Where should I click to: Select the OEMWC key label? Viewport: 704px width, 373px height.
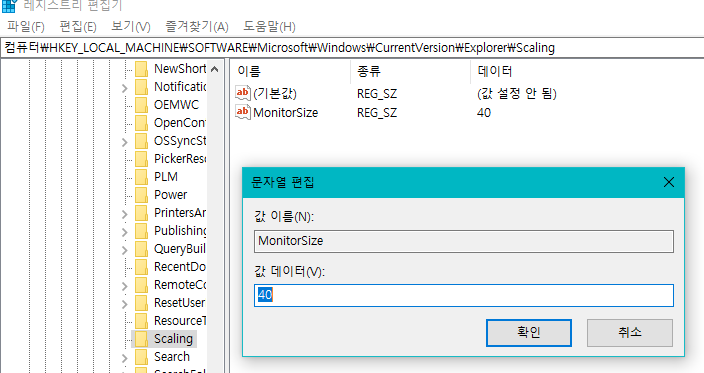[176, 105]
